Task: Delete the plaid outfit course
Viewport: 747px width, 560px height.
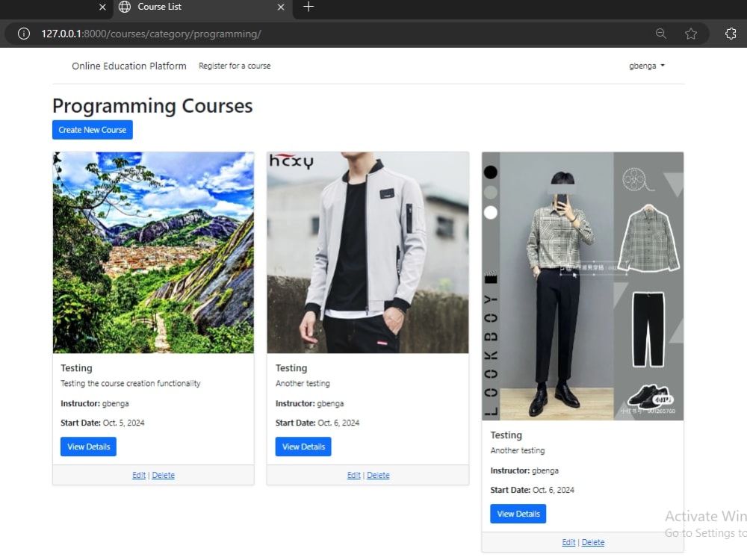Action: pos(593,542)
